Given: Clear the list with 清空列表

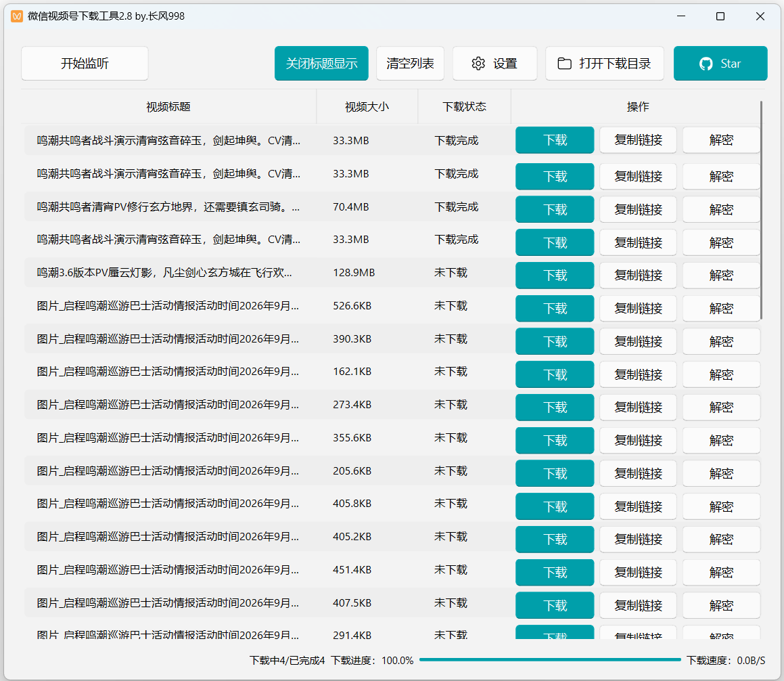Looking at the screenshot, I should [x=410, y=64].
